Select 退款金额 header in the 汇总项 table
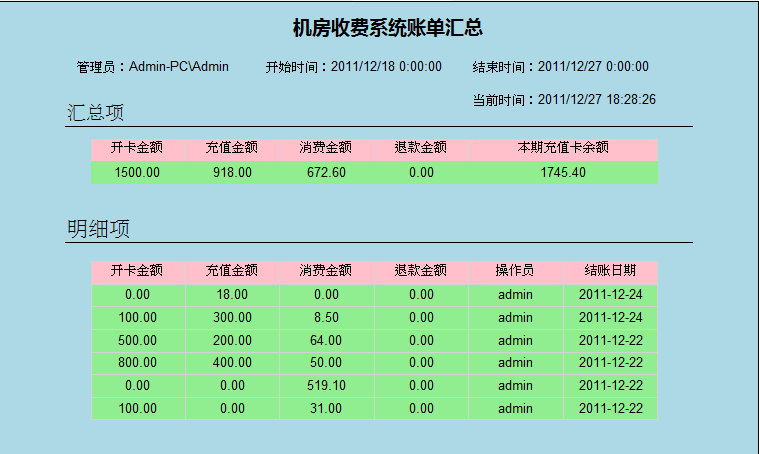Viewport: 759px width, 454px height. coord(421,150)
